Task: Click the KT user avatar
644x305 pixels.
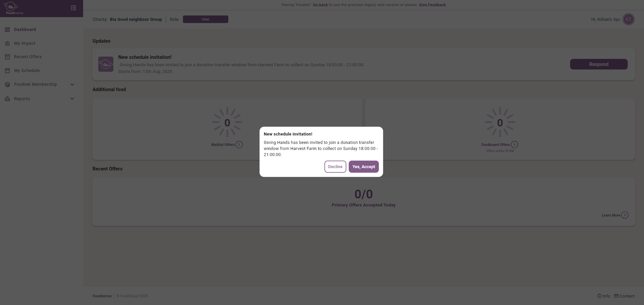Action: pos(628,20)
